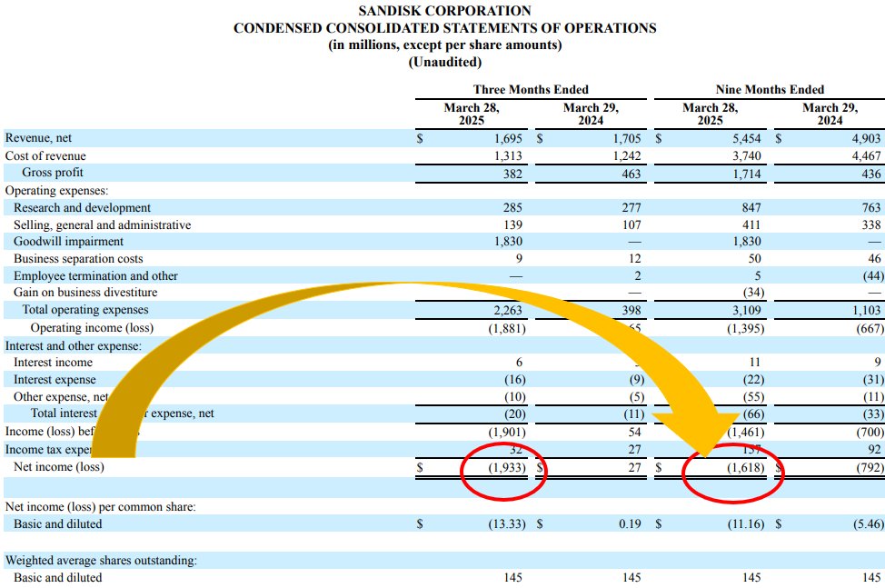Click divestiture gain value (34)
Viewport: 885px width, 588px height.
tap(753, 293)
